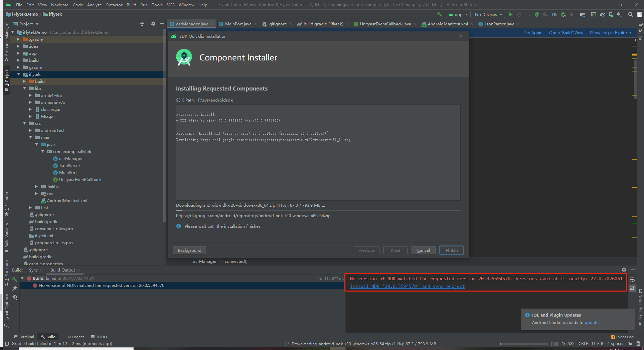Expand the app module folder
Screen dimensions: 644x350
pyautogui.click(x=18, y=53)
